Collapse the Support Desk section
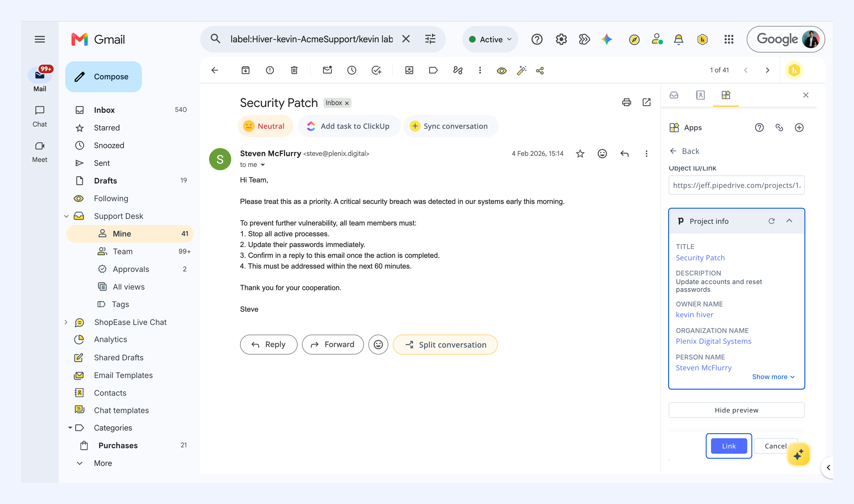Image resolution: width=854 pixels, height=504 pixels. coord(67,216)
